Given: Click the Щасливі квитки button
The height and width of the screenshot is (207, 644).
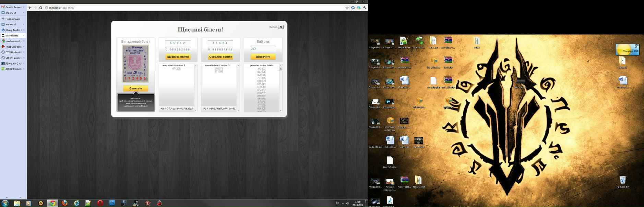Looking at the screenshot, I should click(x=178, y=57).
